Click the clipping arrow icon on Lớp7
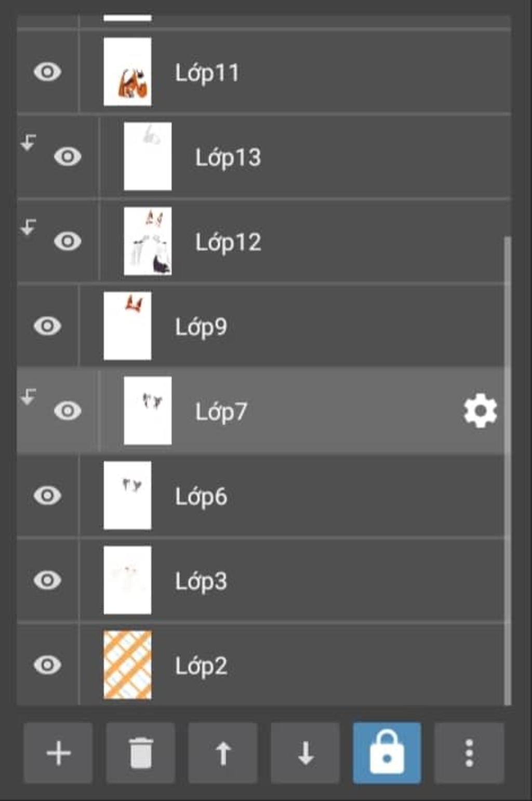The height and width of the screenshot is (801, 532). pyautogui.click(x=29, y=397)
